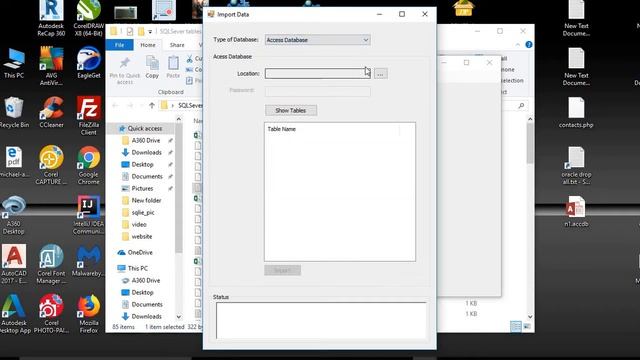640x360 pixels.
Task: Click the navigation pane scroll down arrow
Action: (179, 317)
